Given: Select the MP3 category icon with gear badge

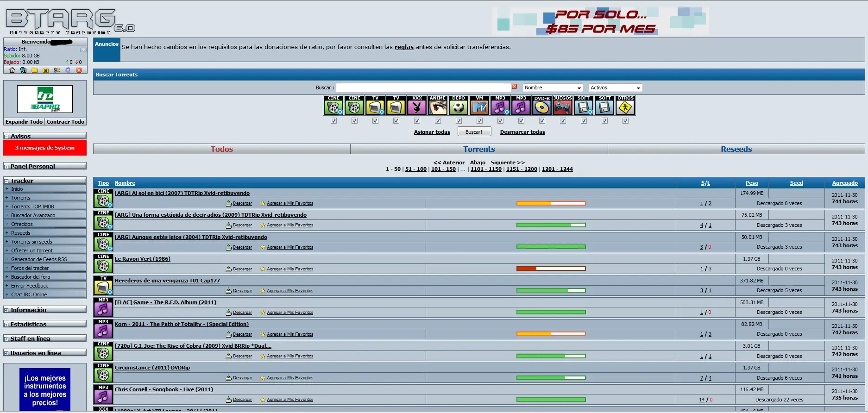Looking at the screenshot, I should tap(500, 106).
